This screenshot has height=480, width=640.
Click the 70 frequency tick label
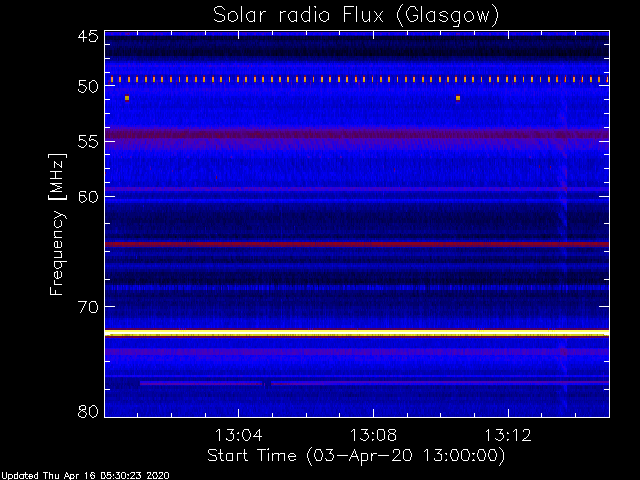[x=88, y=307]
